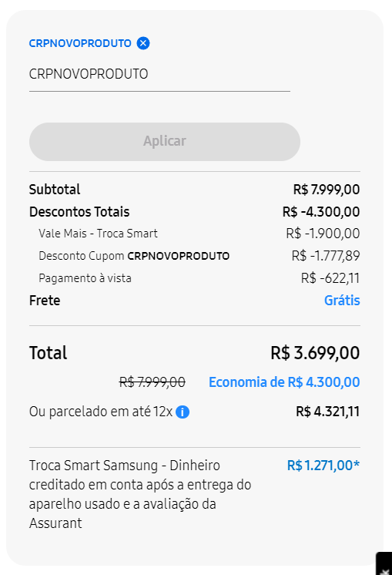This screenshot has height=575, width=392.
Task: Focus the coupon code input field
Action: click(x=159, y=75)
